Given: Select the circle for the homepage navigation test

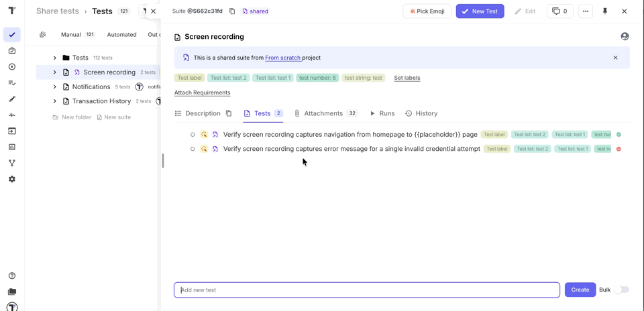Looking at the screenshot, I should tap(193, 135).
